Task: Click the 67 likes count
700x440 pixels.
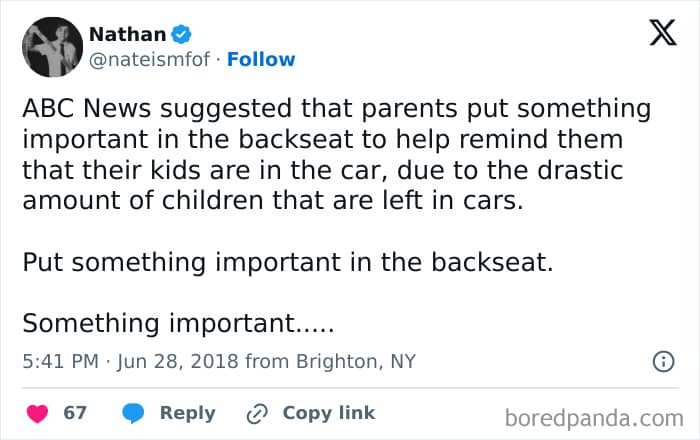Action: click(x=75, y=413)
